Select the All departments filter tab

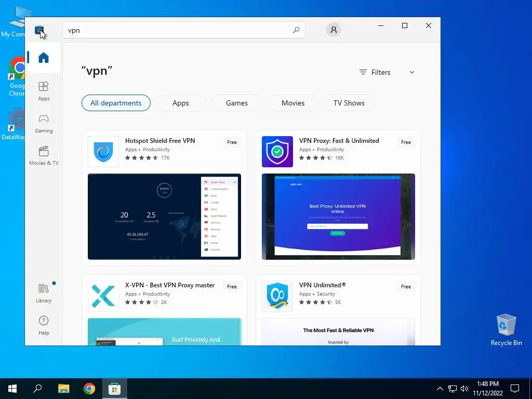116,103
